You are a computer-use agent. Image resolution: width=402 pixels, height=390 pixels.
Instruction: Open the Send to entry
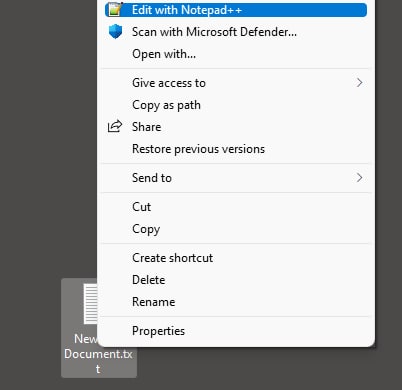[x=236, y=178]
